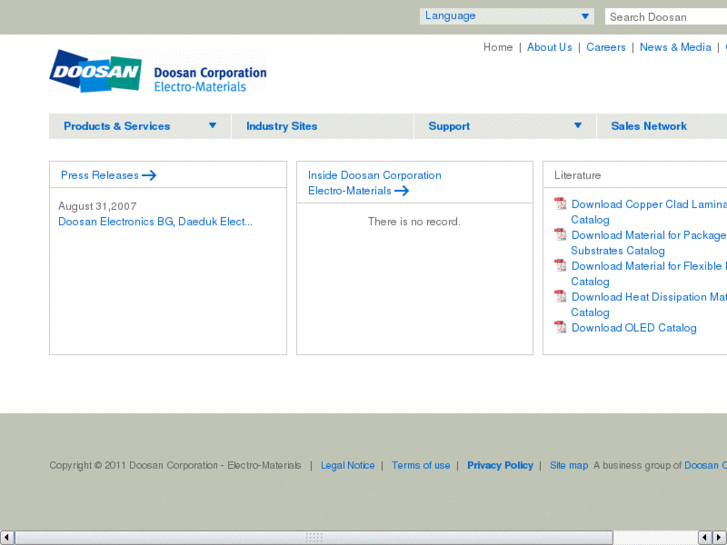Open the Press Releases section
The width and height of the screenshot is (727, 545).
pyautogui.click(x=100, y=175)
